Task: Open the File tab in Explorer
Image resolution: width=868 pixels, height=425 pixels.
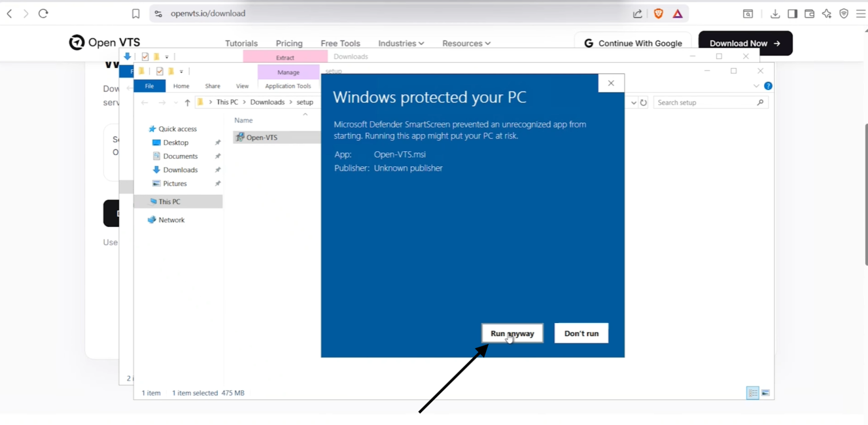Action: click(149, 86)
